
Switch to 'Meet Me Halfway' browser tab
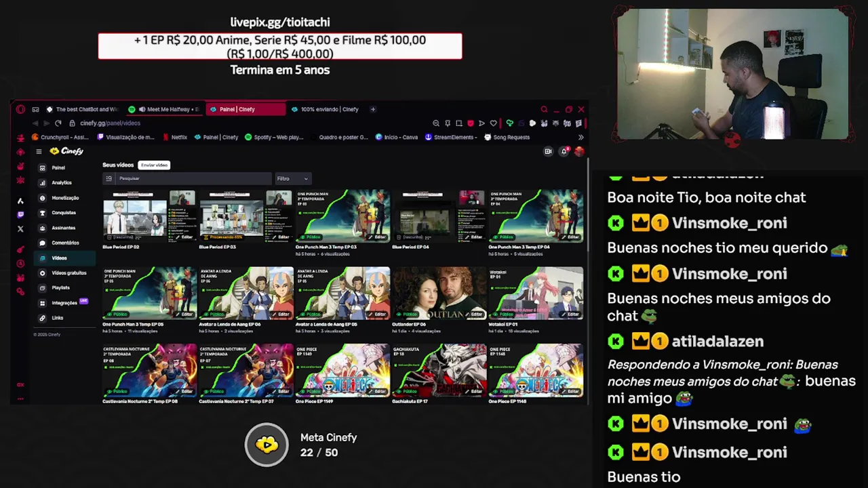(x=163, y=109)
